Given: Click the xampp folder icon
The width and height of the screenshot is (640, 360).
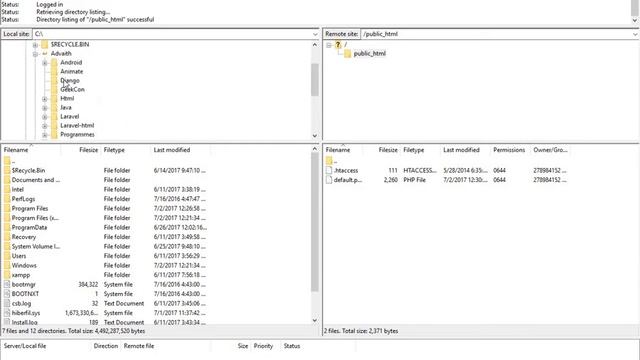Looking at the screenshot, I should 7,275.
